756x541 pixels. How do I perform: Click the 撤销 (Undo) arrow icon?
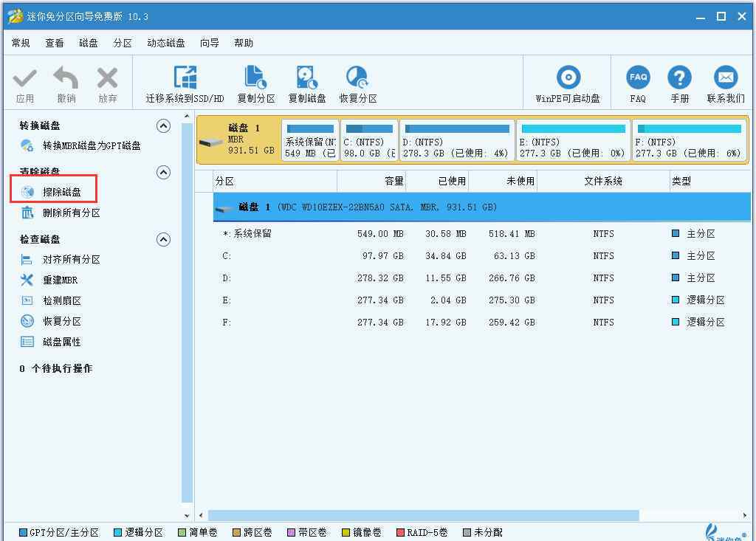66,77
